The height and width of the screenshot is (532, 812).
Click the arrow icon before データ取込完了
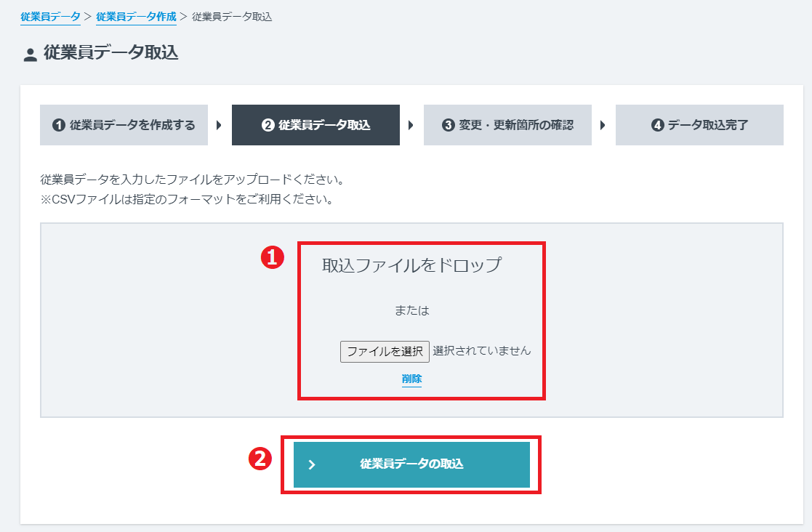pyautogui.click(x=603, y=124)
